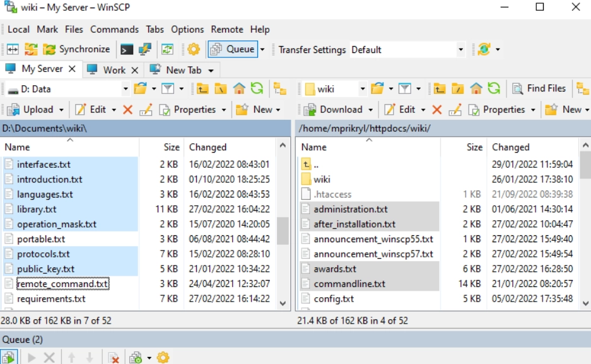
Task: Expand the Upload dropdown arrow
Action: [61, 110]
